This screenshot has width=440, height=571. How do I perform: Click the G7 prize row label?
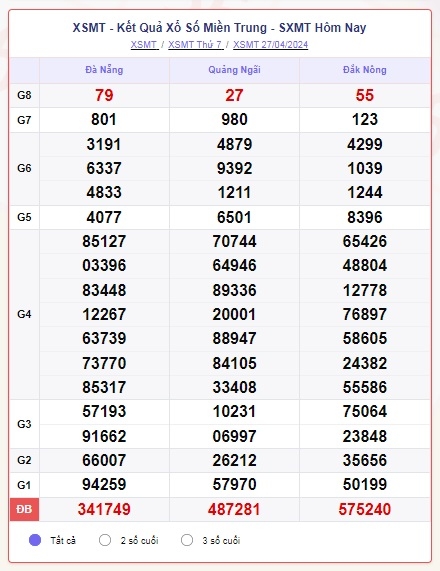24,120
